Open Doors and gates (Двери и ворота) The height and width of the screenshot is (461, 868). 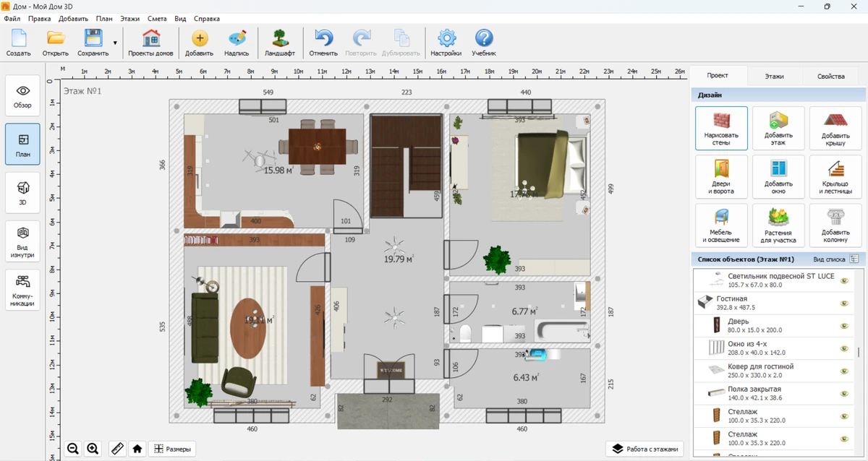coord(721,176)
